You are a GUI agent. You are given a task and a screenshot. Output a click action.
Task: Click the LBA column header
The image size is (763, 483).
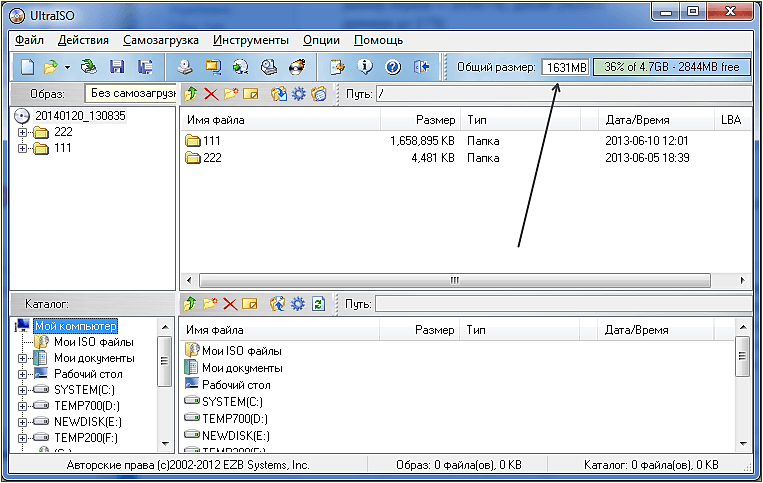[x=732, y=120]
